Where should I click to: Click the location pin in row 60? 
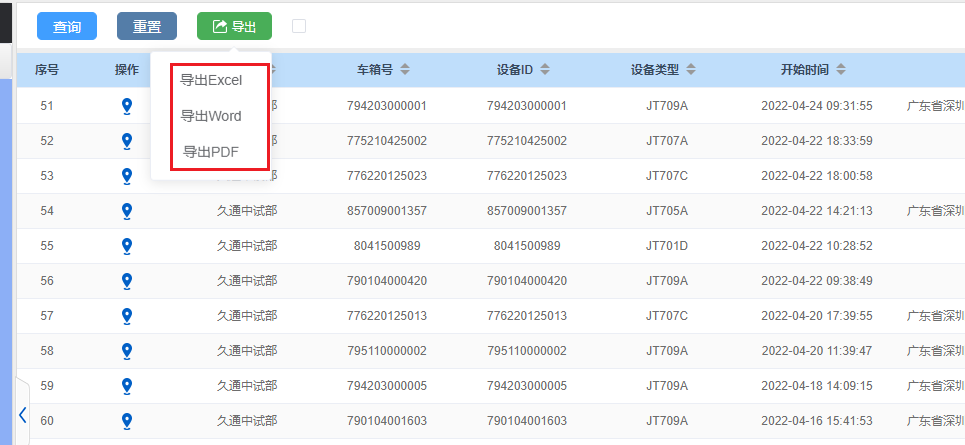tap(127, 421)
